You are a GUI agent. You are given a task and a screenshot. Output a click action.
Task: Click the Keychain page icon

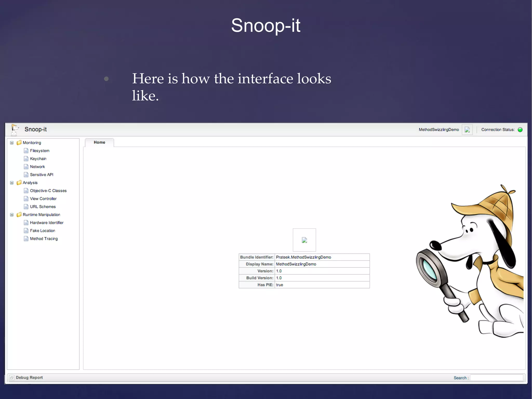(26, 159)
